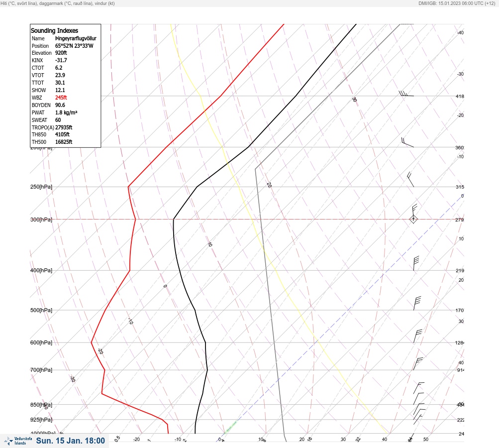Click the BOYDEN value 90.6
The image size is (499, 448).
click(x=60, y=105)
